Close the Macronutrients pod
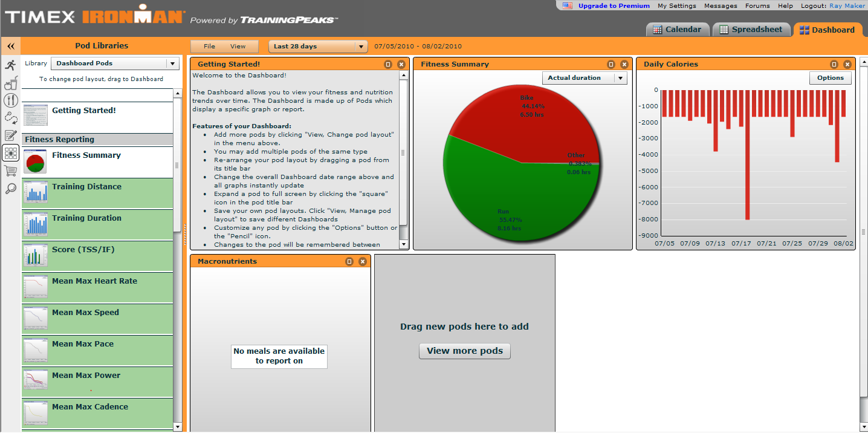The image size is (868, 433). pos(362,261)
